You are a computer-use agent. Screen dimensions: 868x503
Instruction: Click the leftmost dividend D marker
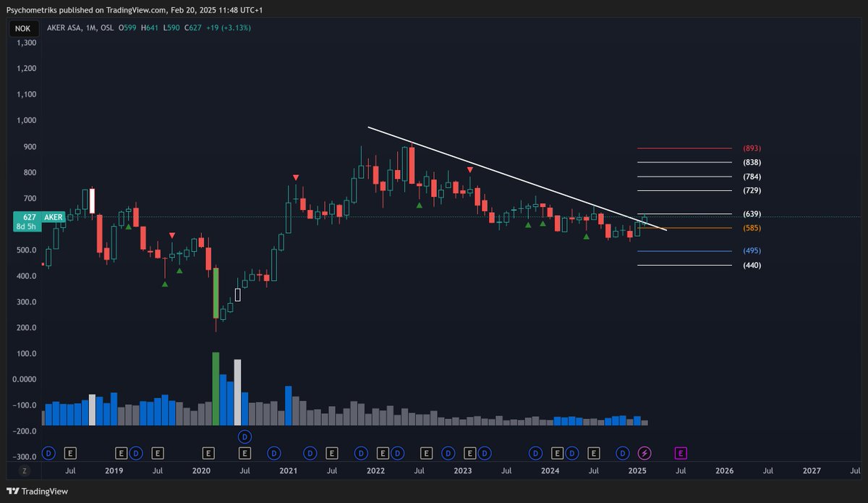pyautogui.click(x=48, y=453)
